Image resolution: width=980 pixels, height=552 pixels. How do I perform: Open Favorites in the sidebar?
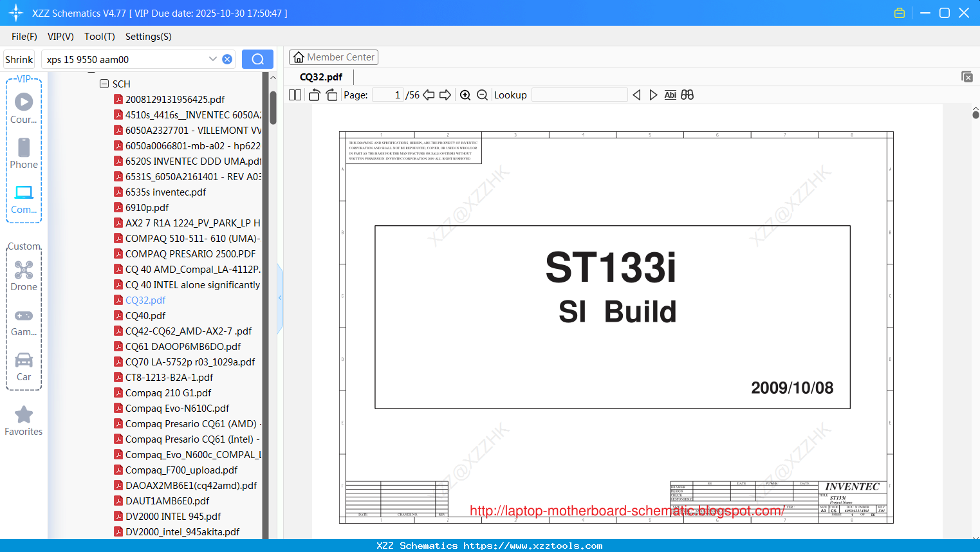pyautogui.click(x=24, y=421)
